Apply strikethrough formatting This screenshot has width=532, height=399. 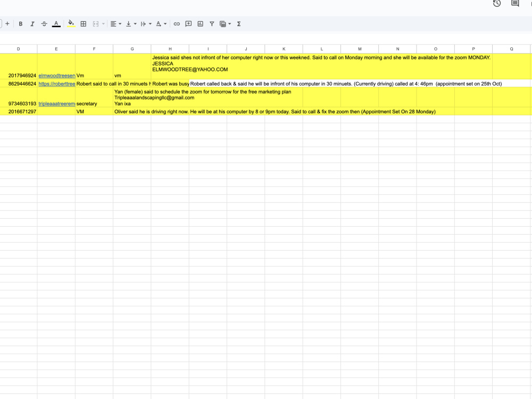[x=44, y=24]
